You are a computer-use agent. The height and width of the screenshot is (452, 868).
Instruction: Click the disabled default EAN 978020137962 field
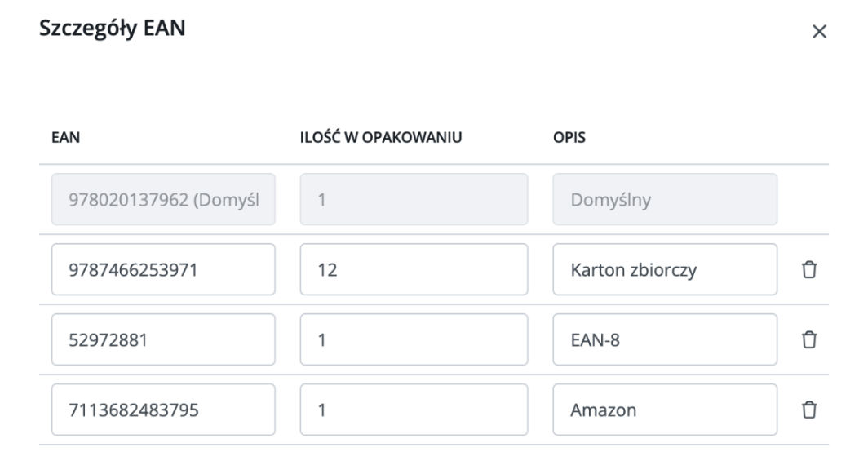coord(163,199)
